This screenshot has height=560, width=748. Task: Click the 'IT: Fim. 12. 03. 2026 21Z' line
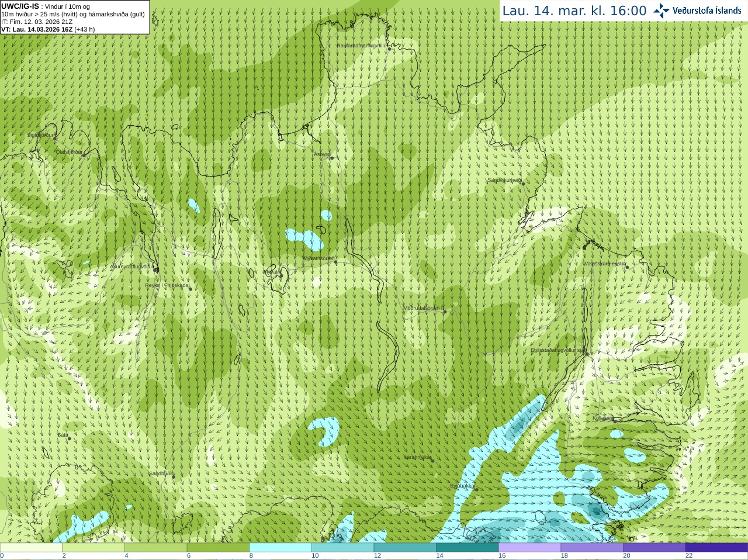pos(37,22)
